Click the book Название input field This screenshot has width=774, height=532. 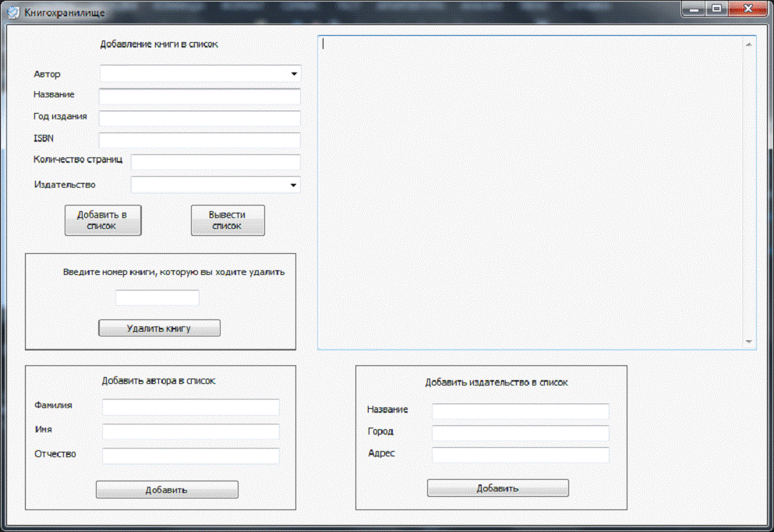200,97
